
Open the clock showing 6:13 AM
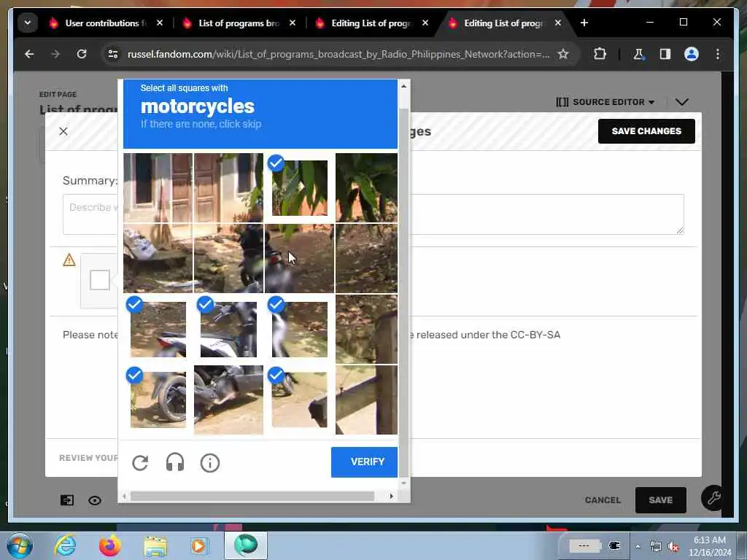point(709,546)
